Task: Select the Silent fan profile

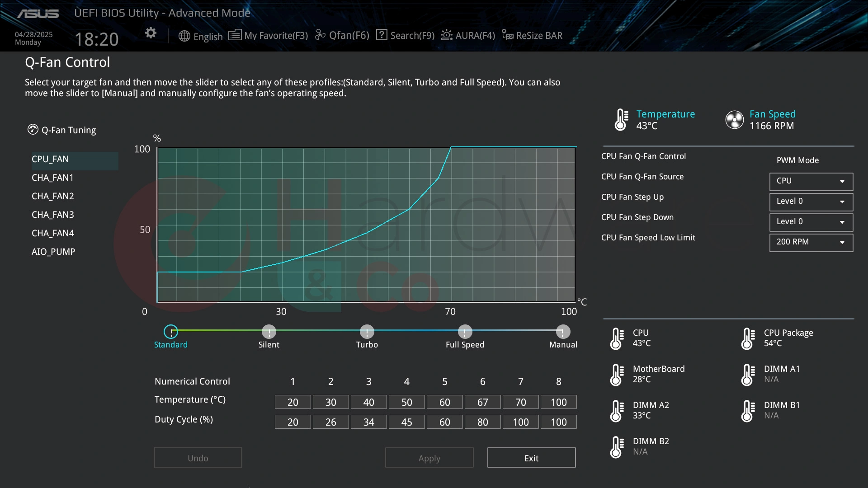Action: tap(269, 332)
